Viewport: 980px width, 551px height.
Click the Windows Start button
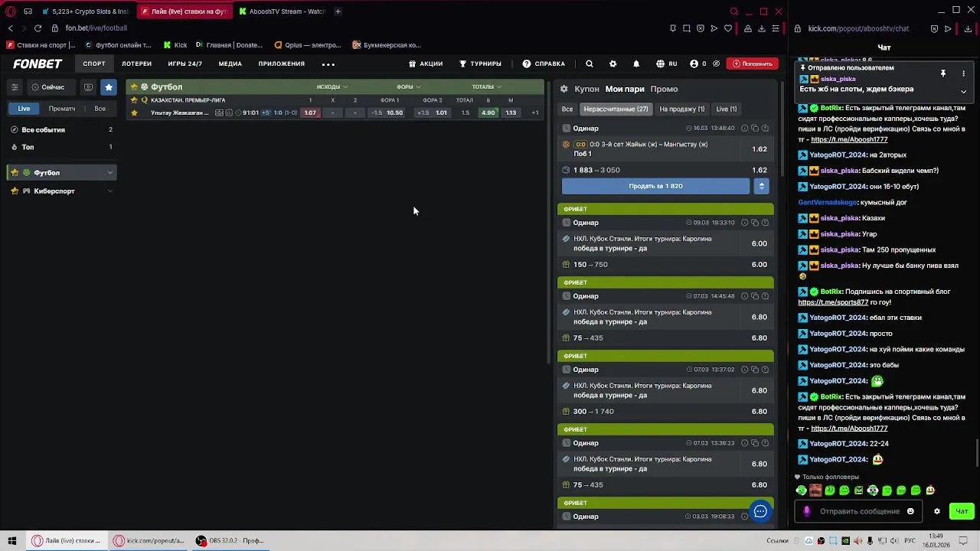(x=12, y=540)
